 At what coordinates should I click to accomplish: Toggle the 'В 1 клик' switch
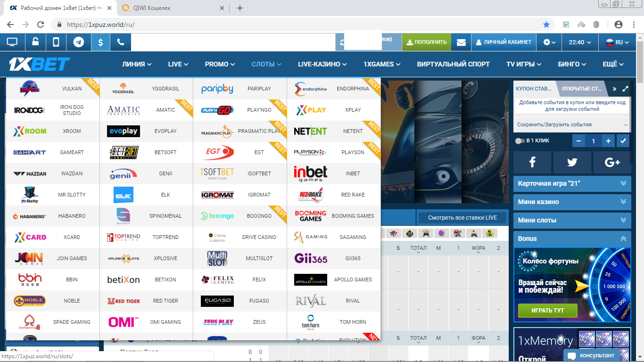tap(520, 141)
